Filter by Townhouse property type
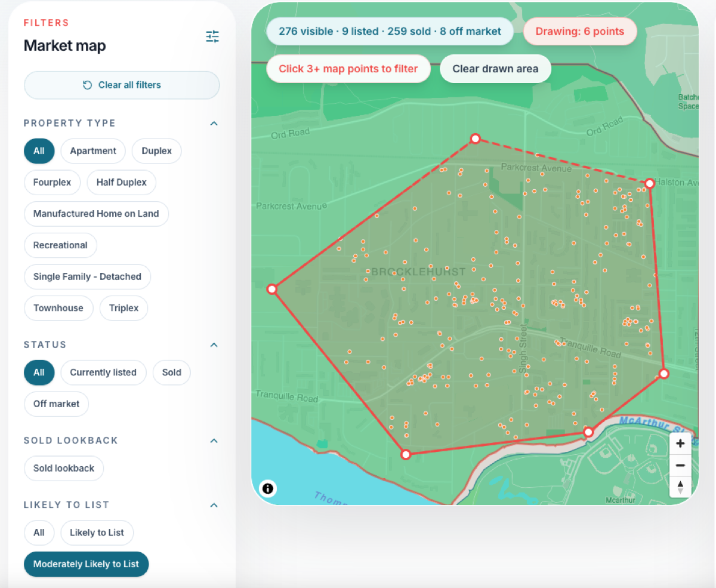This screenshot has width=716, height=588. pyautogui.click(x=58, y=308)
